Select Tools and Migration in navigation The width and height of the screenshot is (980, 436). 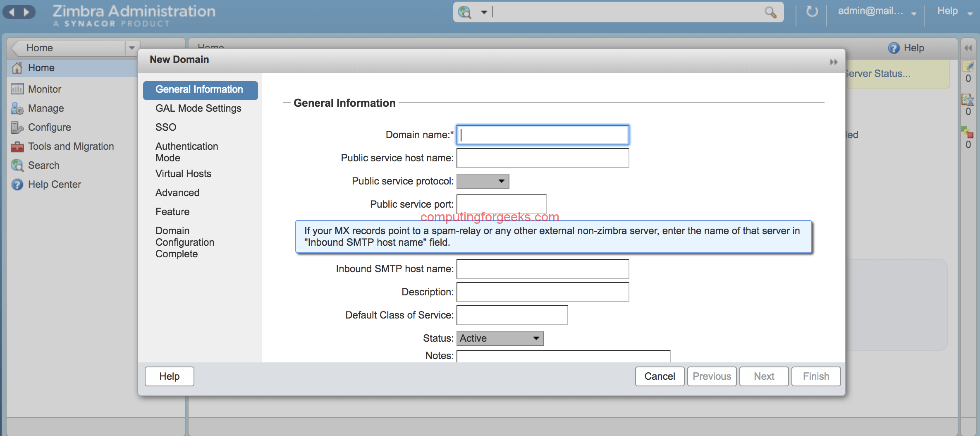(x=72, y=146)
